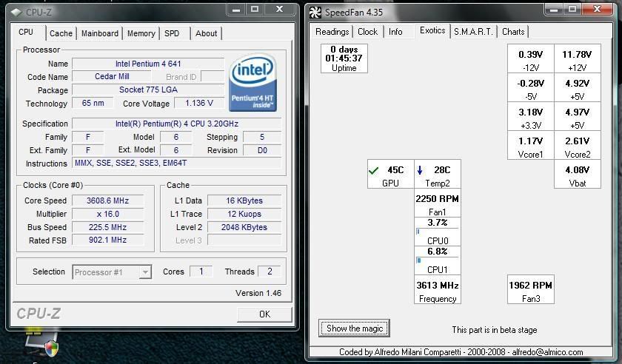Click the Show the magic button
The image size is (622, 364).
click(x=354, y=328)
